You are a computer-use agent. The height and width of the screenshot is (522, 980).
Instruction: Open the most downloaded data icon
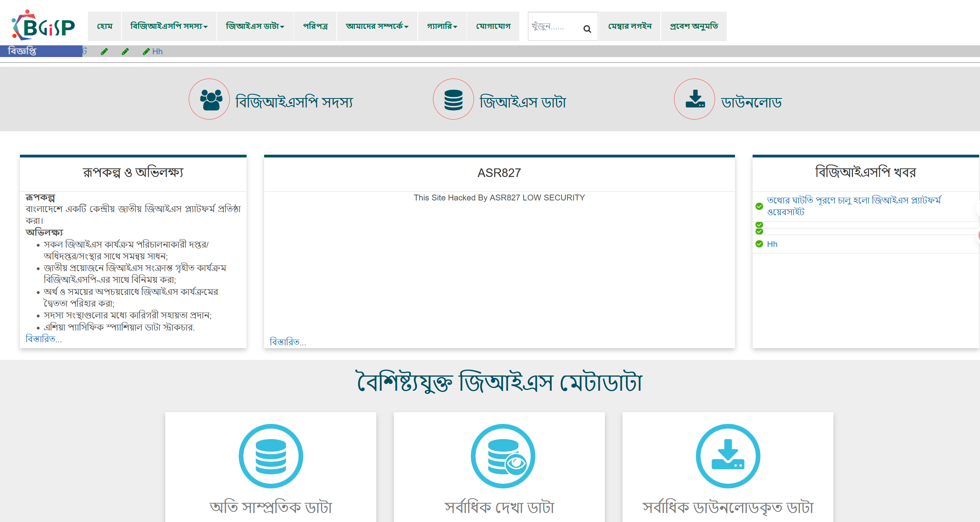728,456
